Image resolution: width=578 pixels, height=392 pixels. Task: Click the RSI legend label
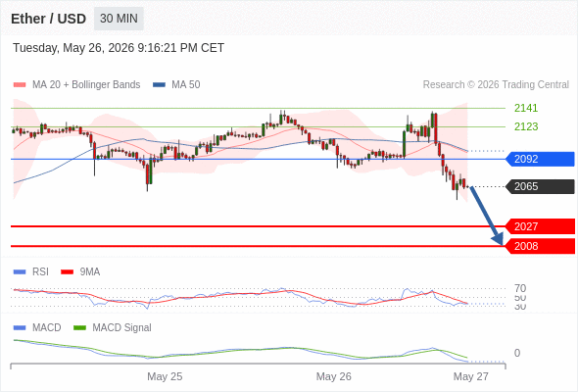(x=40, y=272)
